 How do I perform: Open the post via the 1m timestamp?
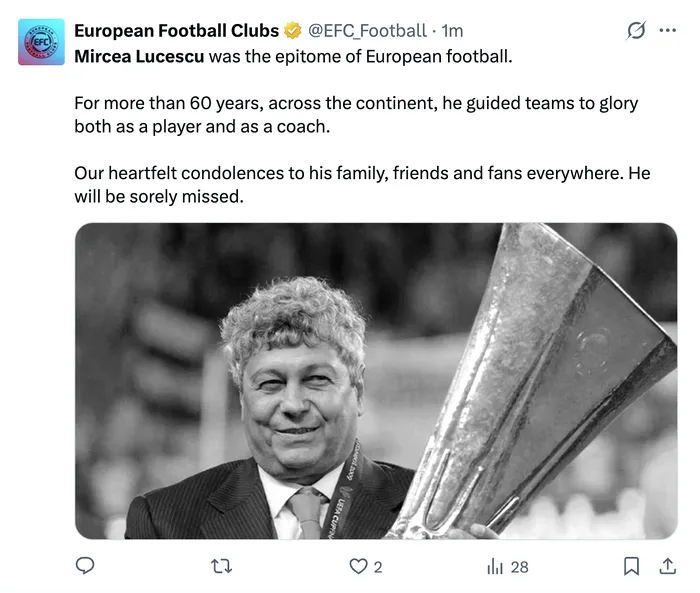click(x=452, y=31)
